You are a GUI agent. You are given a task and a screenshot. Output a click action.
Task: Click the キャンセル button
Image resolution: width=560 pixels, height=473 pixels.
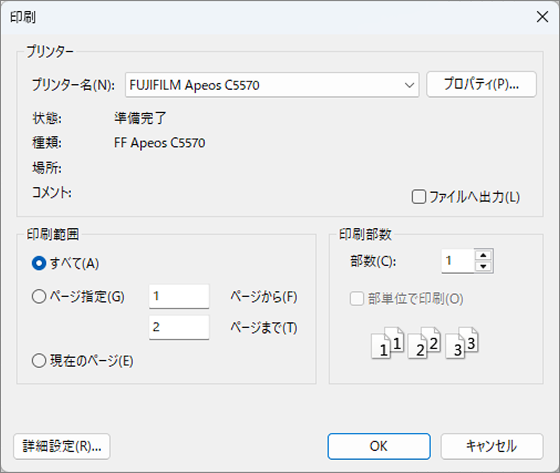click(x=492, y=446)
